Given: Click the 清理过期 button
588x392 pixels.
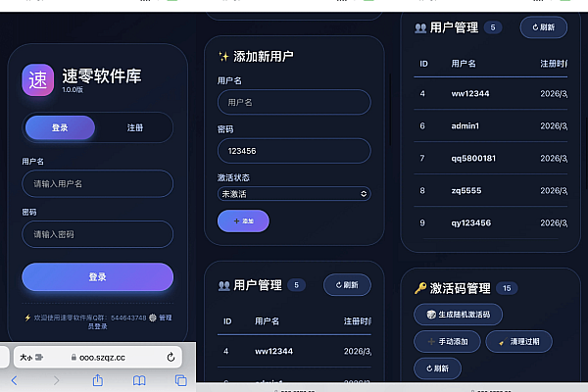Looking at the screenshot, I should (519, 342).
